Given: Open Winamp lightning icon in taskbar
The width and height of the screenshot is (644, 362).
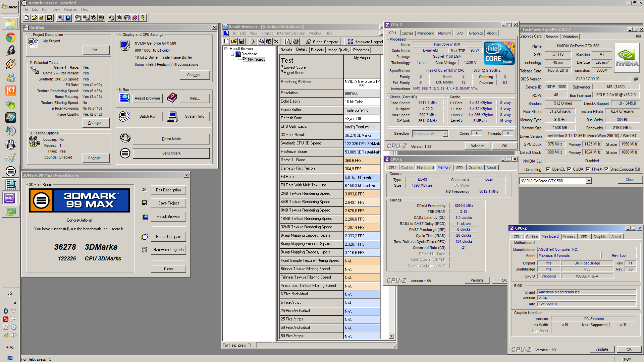Looking at the screenshot, I should point(10,64).
